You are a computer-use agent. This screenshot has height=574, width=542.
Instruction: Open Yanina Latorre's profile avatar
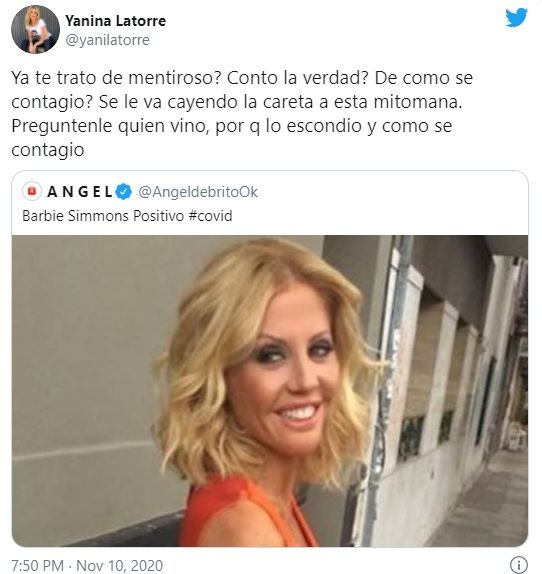click(x=35, y=30)
